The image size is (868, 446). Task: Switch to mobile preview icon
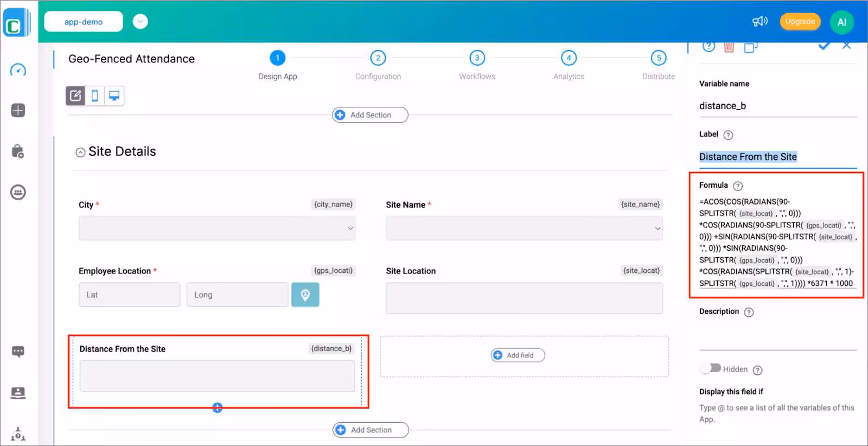click(x=95, y=96)
